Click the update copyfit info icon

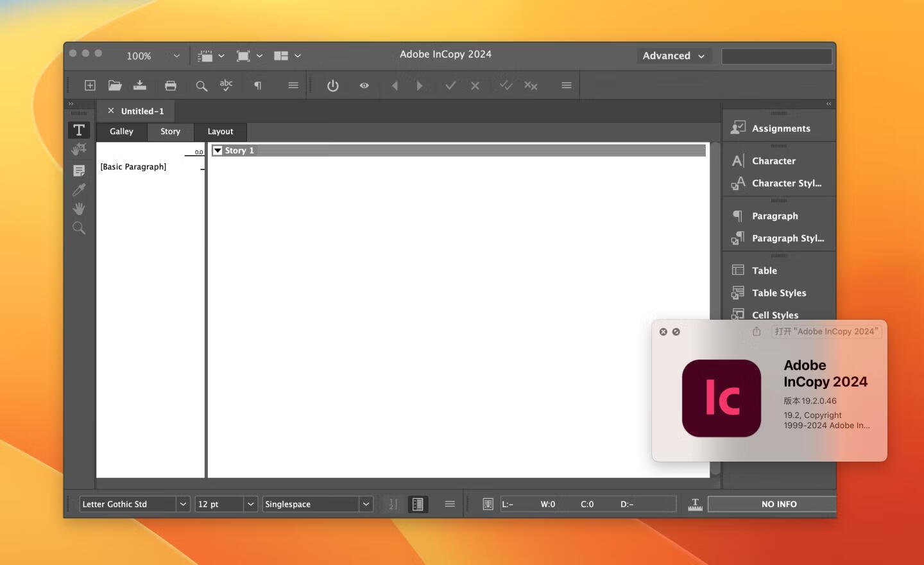(488, 505)
